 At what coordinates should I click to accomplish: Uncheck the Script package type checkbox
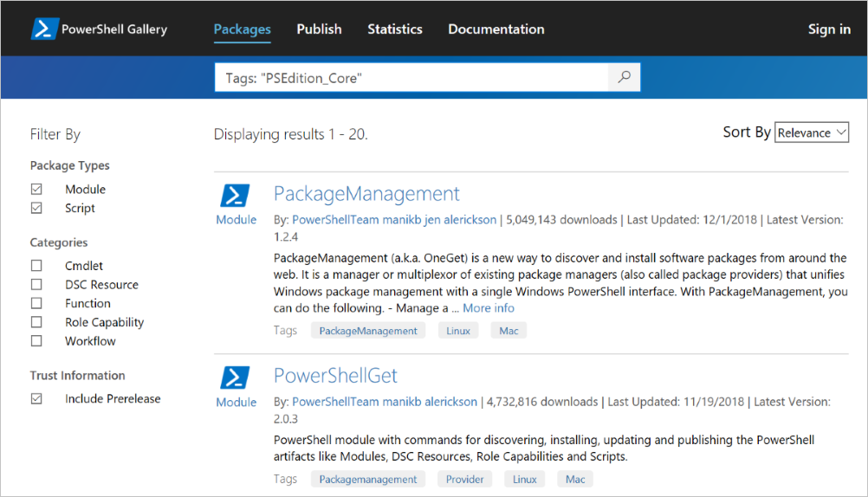[36, 208]
